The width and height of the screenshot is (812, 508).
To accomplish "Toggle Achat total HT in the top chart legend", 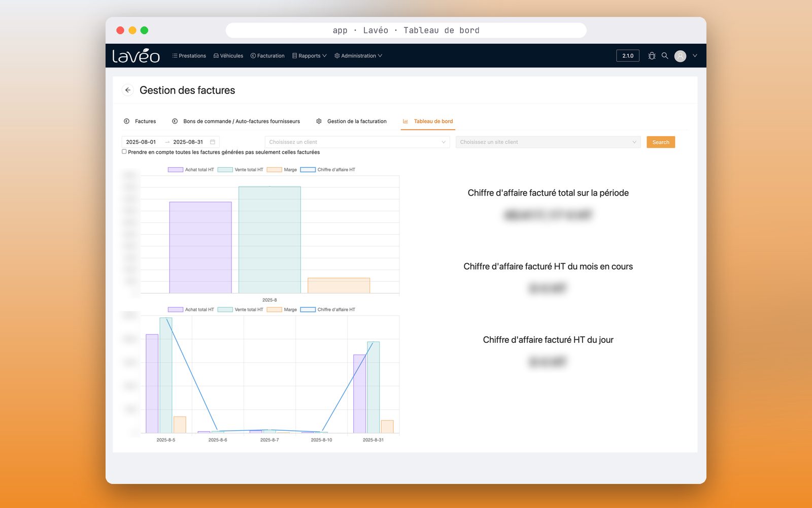I will pyautogui.click(x=191, y=170).
